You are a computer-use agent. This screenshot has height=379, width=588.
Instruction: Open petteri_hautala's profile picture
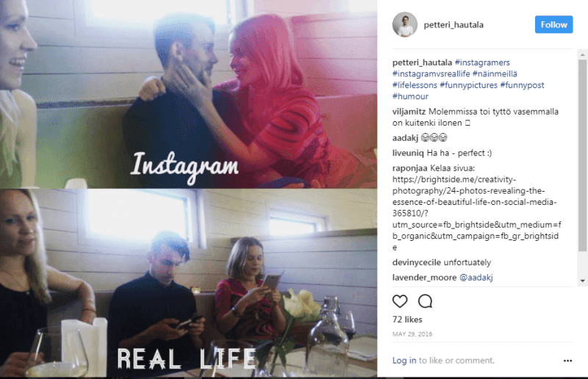point(405,25)
